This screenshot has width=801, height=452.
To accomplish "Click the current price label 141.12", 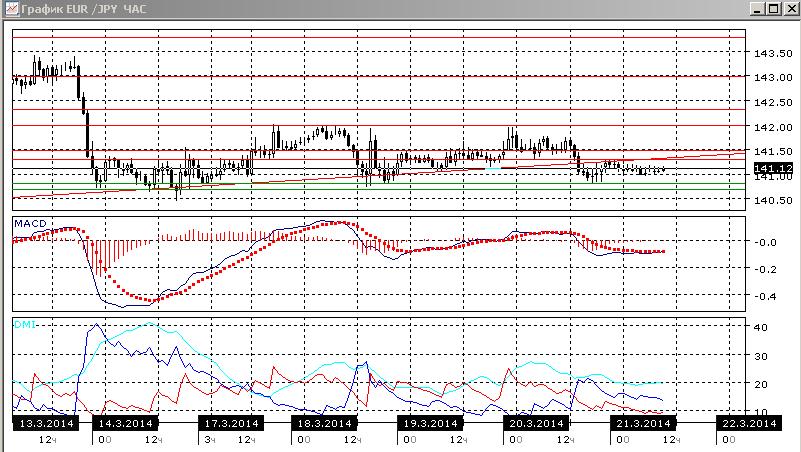I will coord(773,168).
